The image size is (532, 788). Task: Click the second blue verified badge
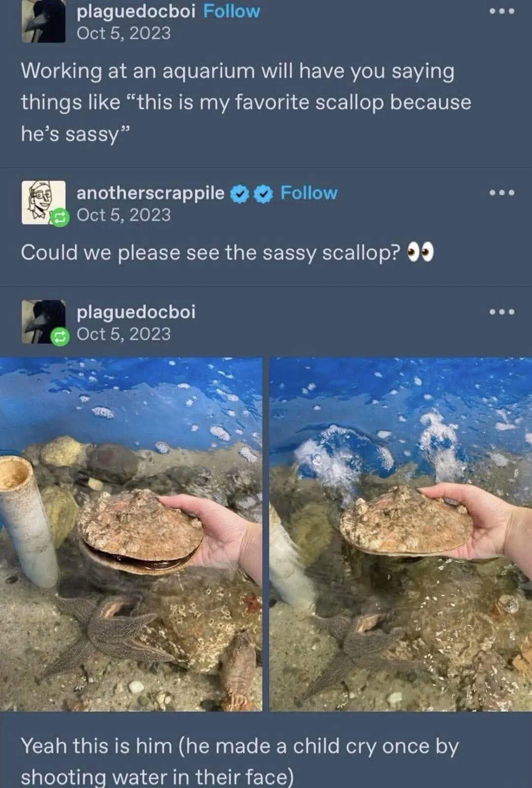tap(265, 194)
